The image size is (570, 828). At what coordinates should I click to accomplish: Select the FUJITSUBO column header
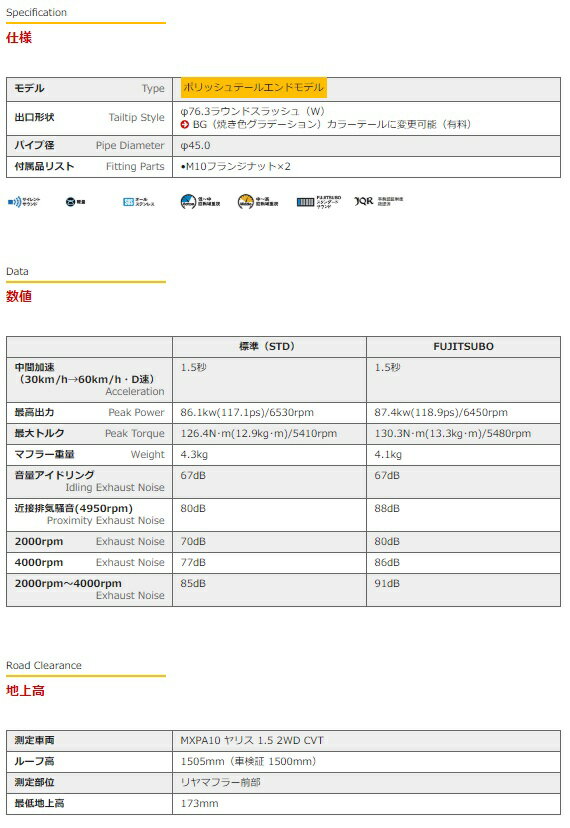463,346
